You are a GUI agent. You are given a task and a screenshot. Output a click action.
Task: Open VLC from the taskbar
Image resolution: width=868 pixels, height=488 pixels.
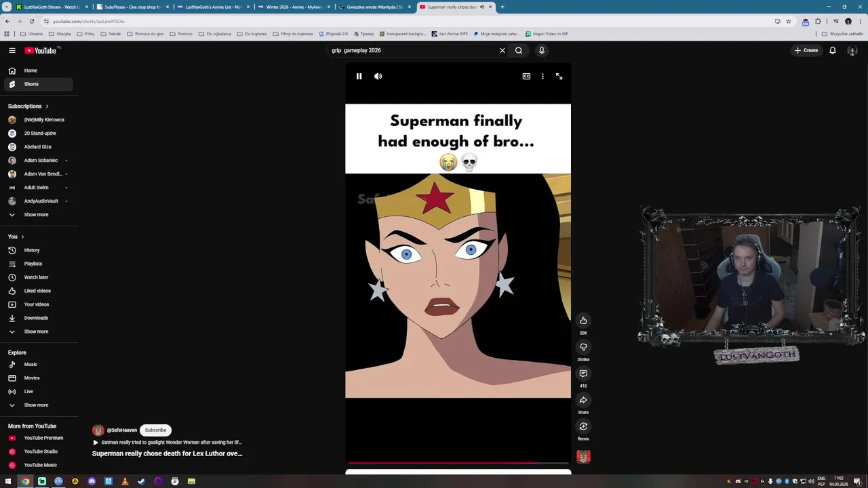point(125,481)
